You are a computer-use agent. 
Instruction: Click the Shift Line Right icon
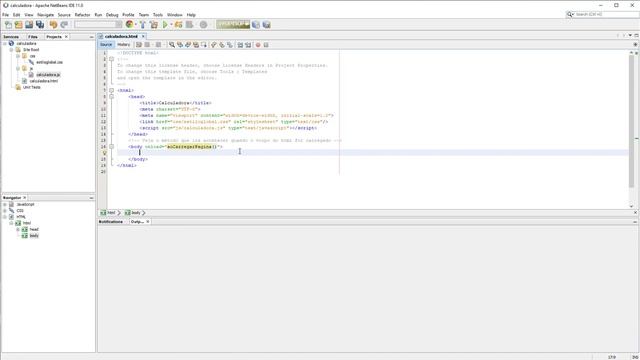pos(248,44)
